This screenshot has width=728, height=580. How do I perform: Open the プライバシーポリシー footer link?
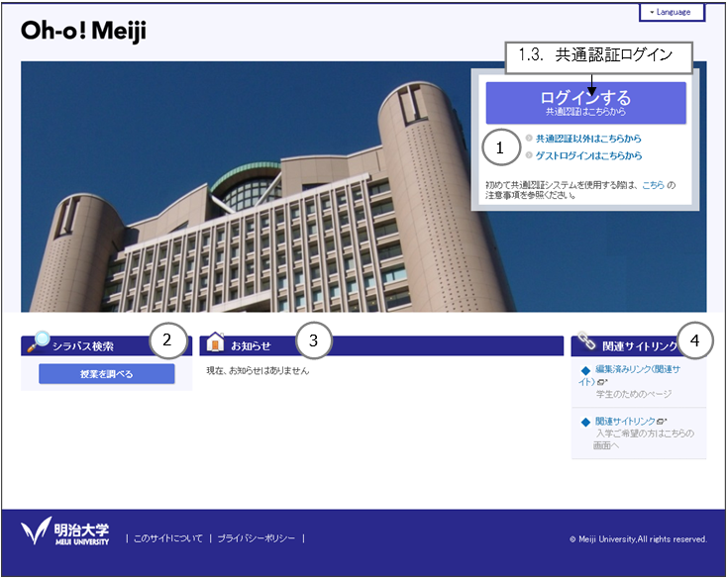pyautogui.click(x=257, y=538)
